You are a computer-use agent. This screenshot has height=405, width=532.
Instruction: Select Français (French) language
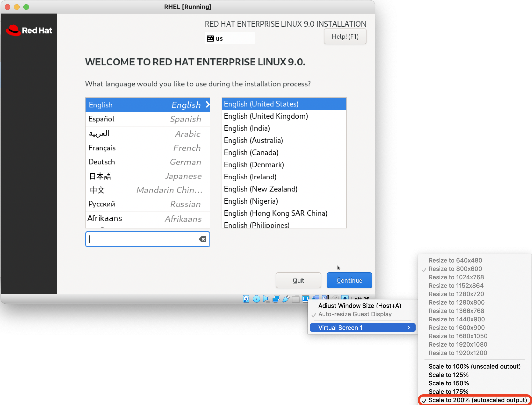coord(148,148)
